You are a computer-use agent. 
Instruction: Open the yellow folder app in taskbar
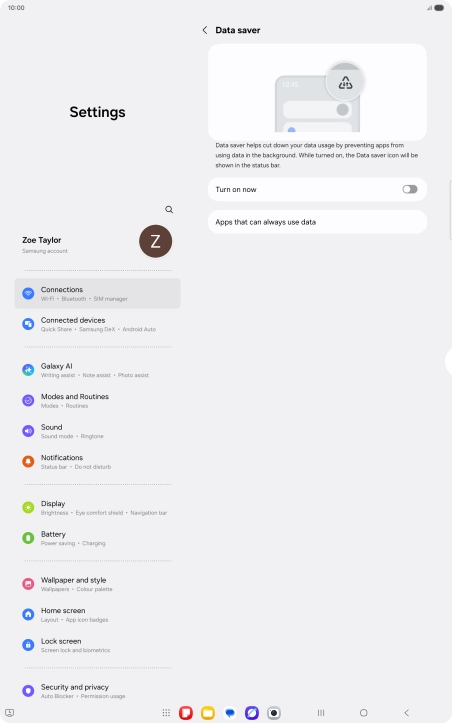[208, 713]
